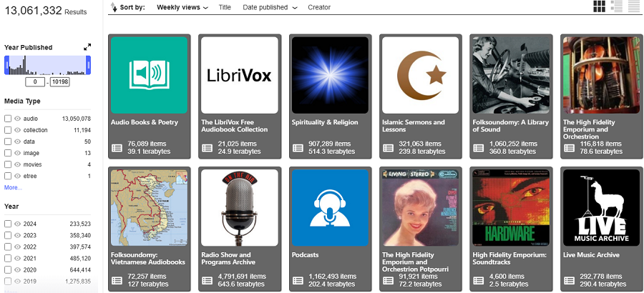The image size is (644, 293).
Task: Click list icon on Podcasts card
Action: coord(298,280)
